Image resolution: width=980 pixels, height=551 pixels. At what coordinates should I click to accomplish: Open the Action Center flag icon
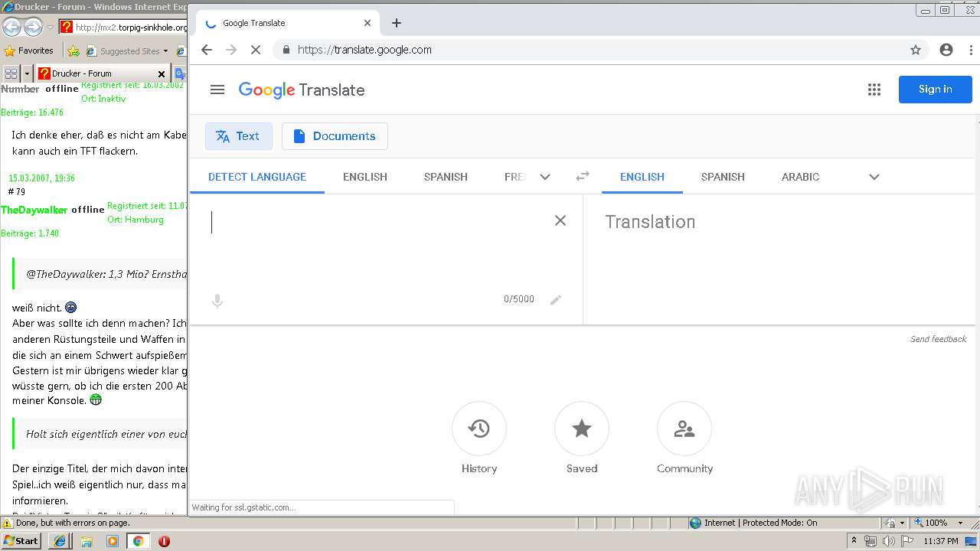[x=906, y=541]
